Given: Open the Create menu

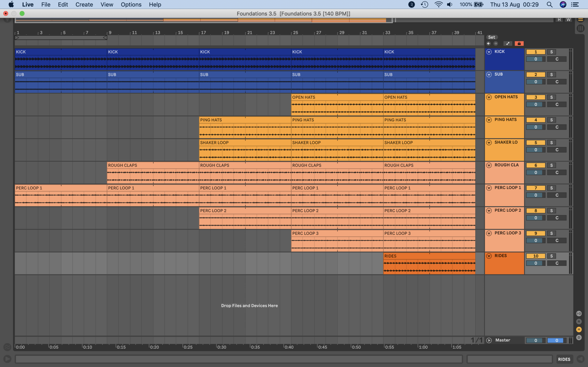Looking at the screenshot, I should [84, 5].
